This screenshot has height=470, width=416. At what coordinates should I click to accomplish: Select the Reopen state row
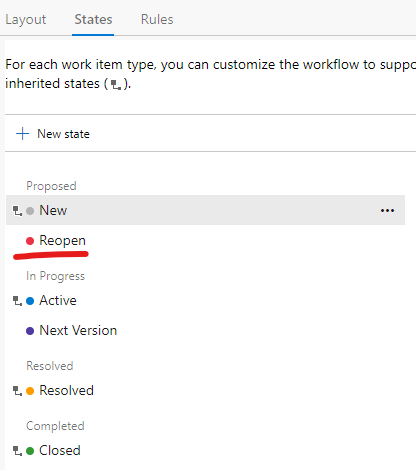pyautogui.click(x=205, y=241)
